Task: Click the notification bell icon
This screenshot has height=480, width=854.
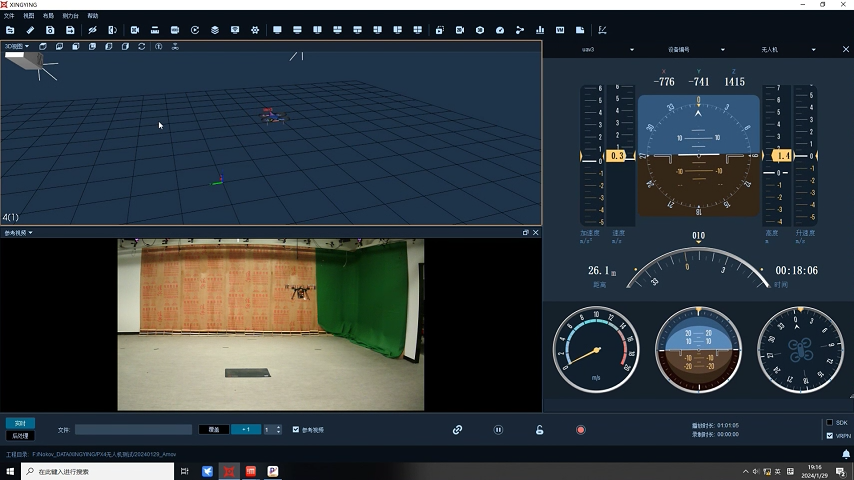Action: [846, 454]
